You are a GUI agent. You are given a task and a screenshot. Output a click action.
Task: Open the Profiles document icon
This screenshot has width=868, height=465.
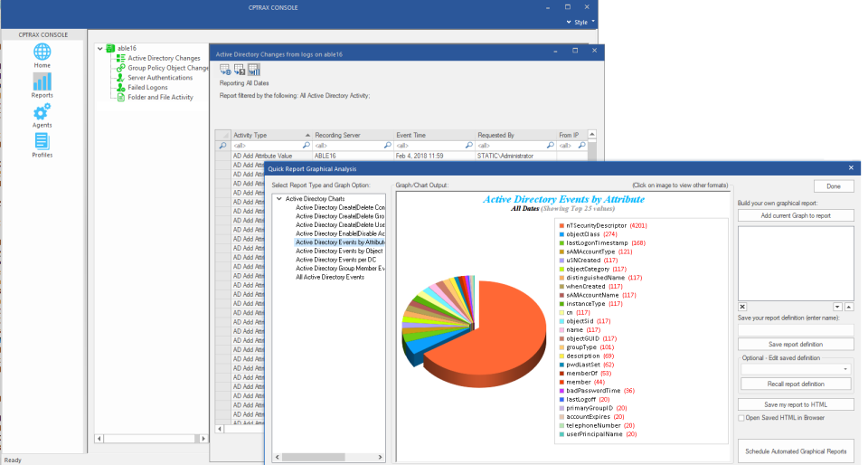point(42,142)
